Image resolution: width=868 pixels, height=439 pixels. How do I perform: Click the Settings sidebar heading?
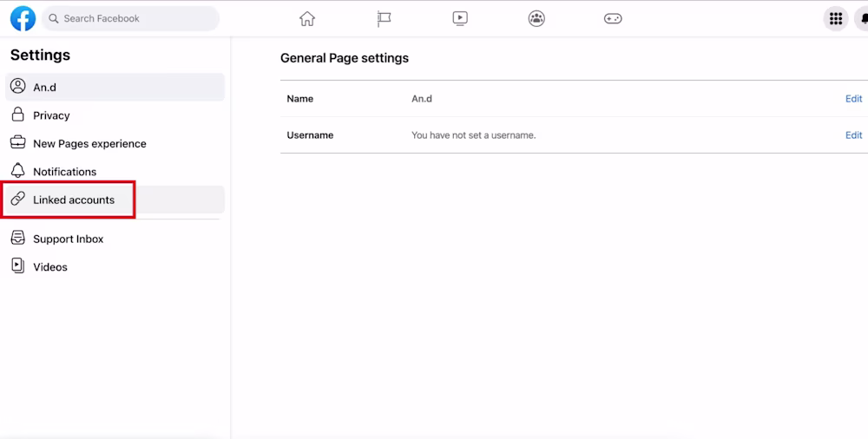(x=41, y=55)
